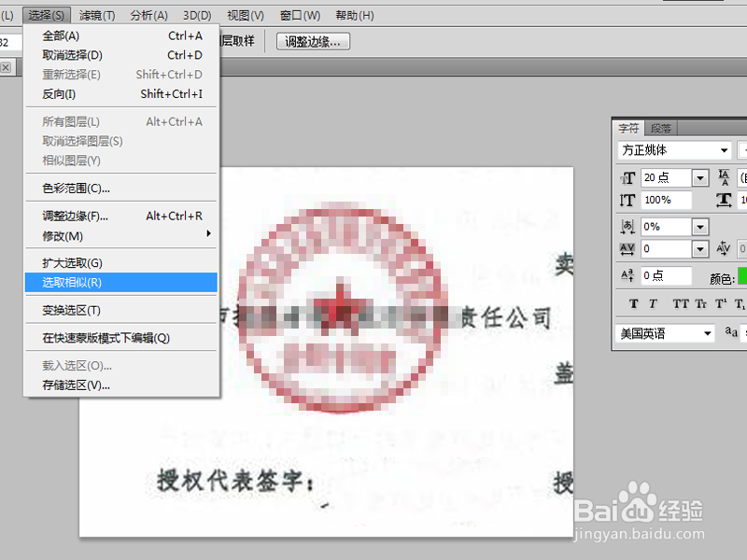Open the 分析(A) menu
Viewport: 747px width, 560px height.
(x=149, y=16)
